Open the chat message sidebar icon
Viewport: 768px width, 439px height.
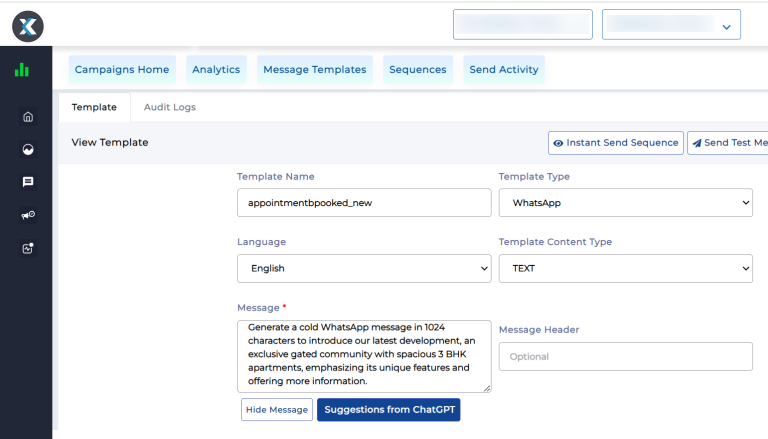pos(28,182)
